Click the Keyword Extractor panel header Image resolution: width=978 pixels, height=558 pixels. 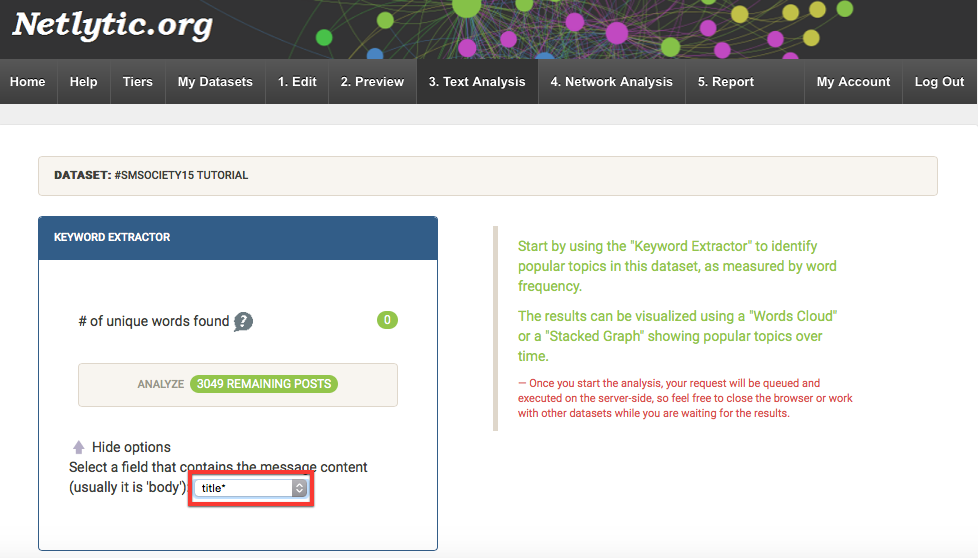(238, 238)
